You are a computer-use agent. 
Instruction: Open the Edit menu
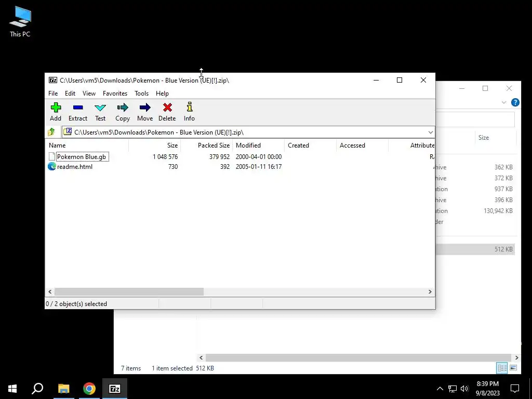pyautogui.click(x=70, y=94)
